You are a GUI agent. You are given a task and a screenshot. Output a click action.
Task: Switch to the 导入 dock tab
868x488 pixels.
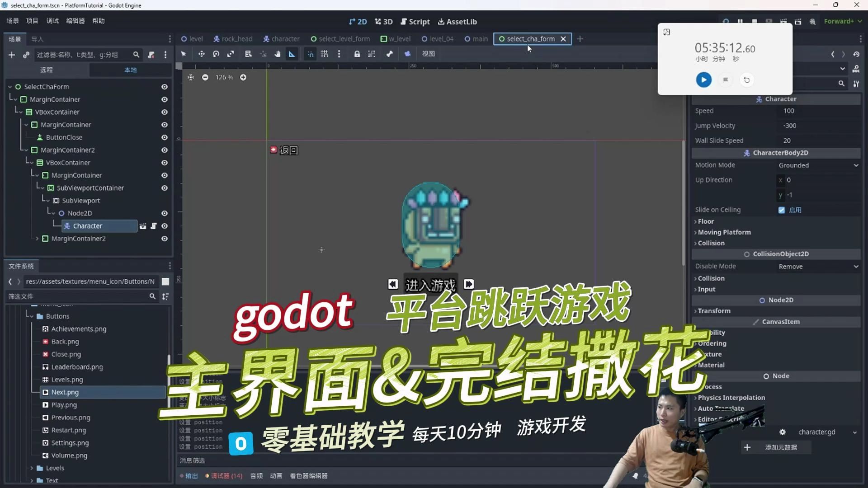click(38, 39)
